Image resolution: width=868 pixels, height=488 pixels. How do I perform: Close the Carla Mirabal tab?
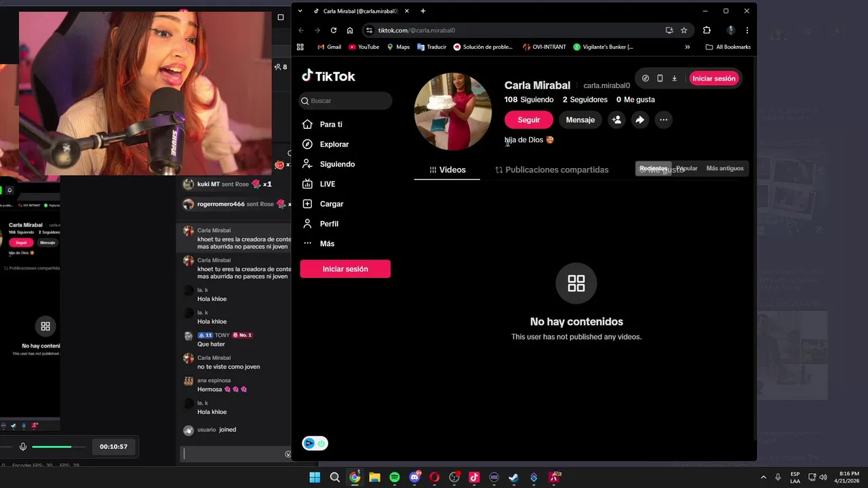pyautogui.click(x=406, y=11)
